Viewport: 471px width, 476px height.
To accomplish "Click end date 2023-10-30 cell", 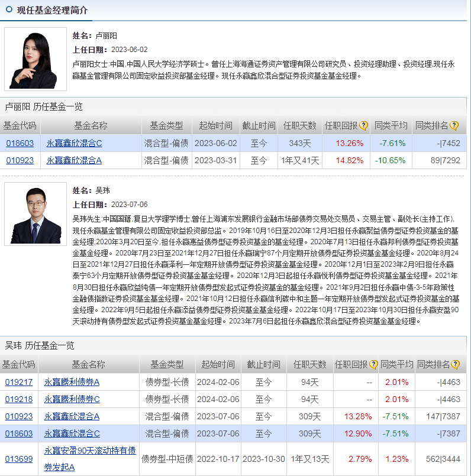I will tap(264, 459).
